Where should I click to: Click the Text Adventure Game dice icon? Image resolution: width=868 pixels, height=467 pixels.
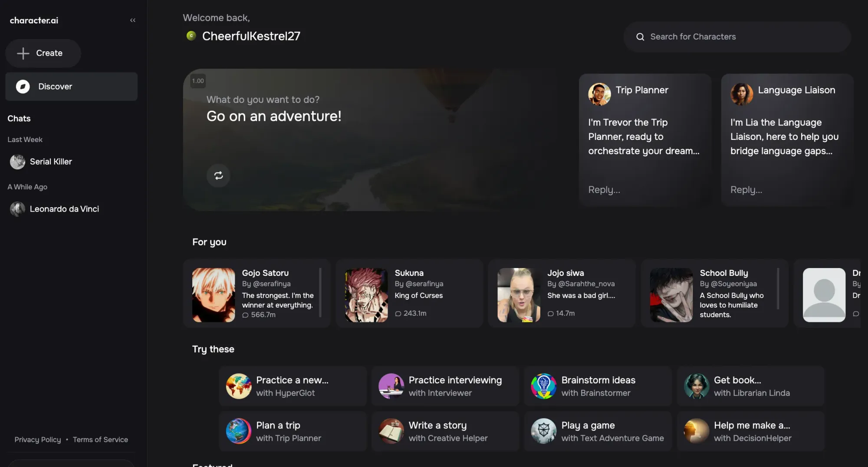(544, 431)
